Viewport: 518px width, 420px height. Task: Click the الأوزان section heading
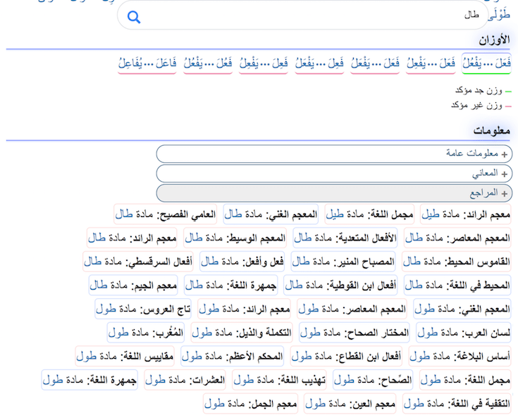click(x=495, y=40)
